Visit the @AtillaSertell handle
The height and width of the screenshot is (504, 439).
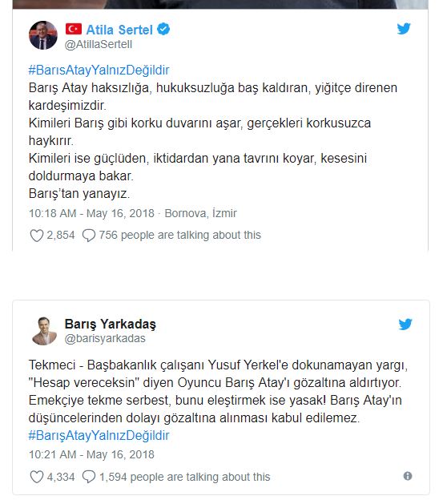click(x=99, y=44)
